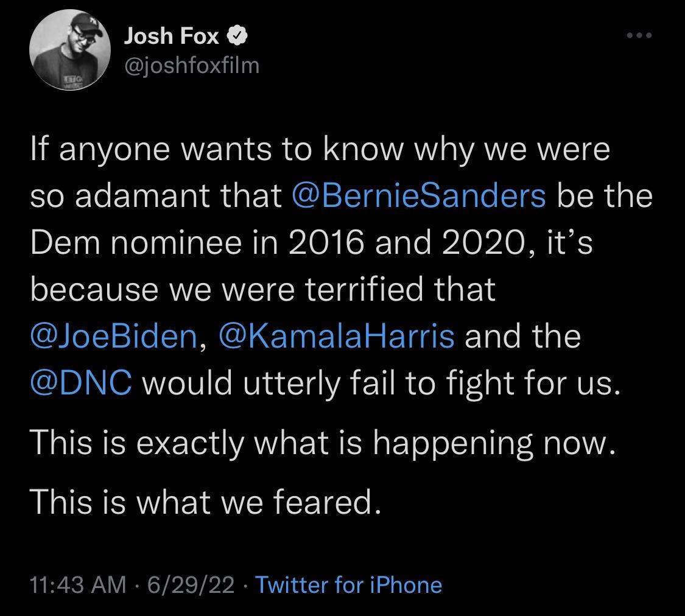685x616 pixels.
Task: Tap the circular avatar to view the profile
Action: click(71, 51)
